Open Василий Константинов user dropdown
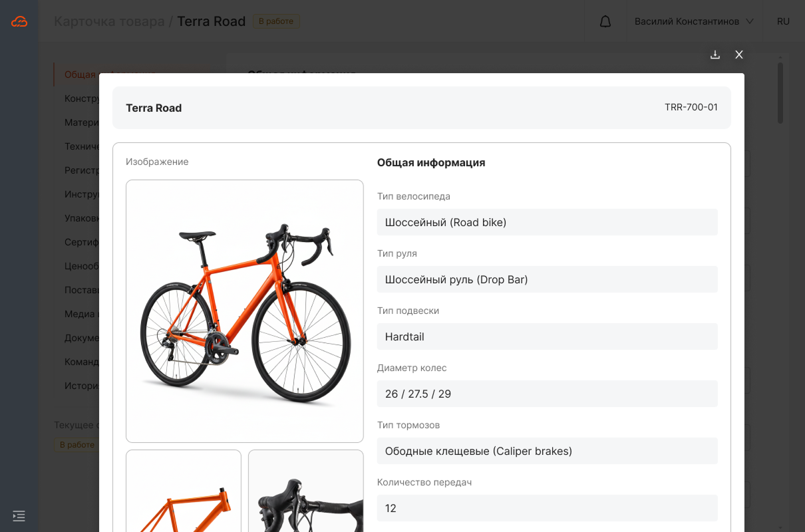Viewport: 805px width, 532px height. tap(693, 21)
